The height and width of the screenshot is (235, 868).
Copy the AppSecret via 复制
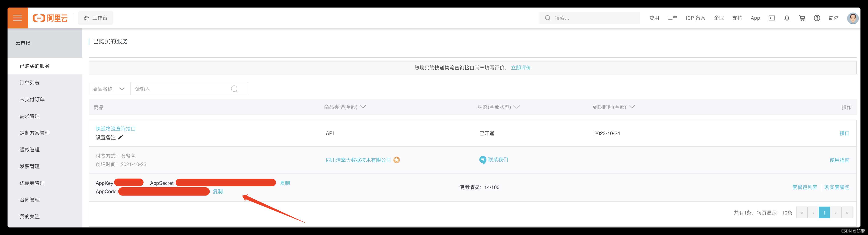pyautogui.click(x=285, y=183)
